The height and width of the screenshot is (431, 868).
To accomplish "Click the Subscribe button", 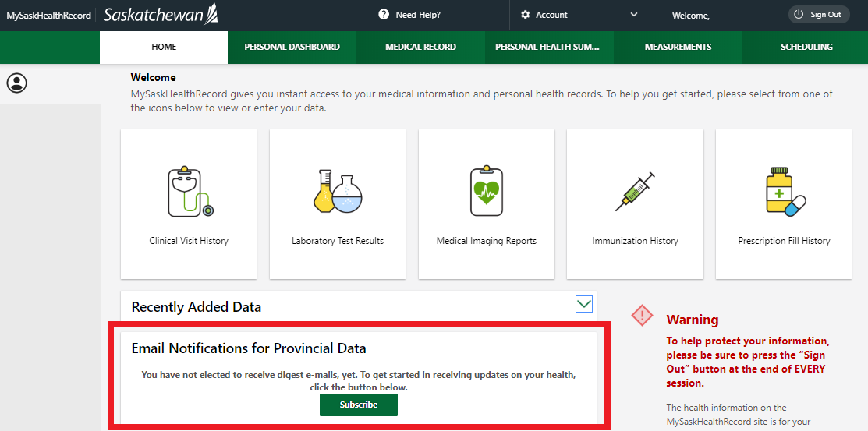I will click(x=359, y=405).
